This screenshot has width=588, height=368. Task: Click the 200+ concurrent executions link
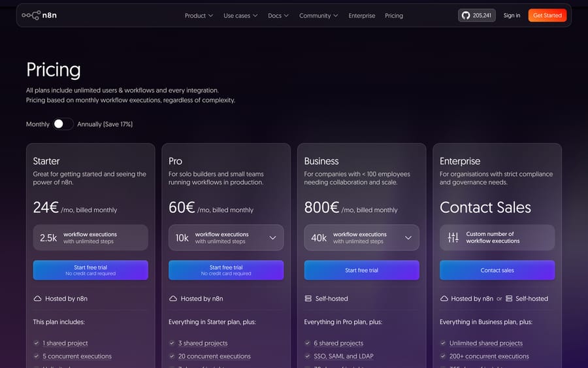[x=489, y=356]
